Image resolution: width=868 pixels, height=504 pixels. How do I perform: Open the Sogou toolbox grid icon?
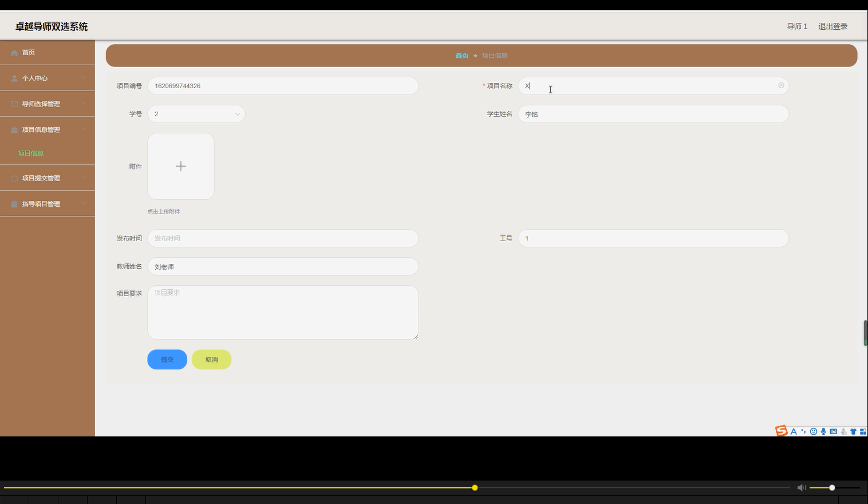tap(863, 431)
